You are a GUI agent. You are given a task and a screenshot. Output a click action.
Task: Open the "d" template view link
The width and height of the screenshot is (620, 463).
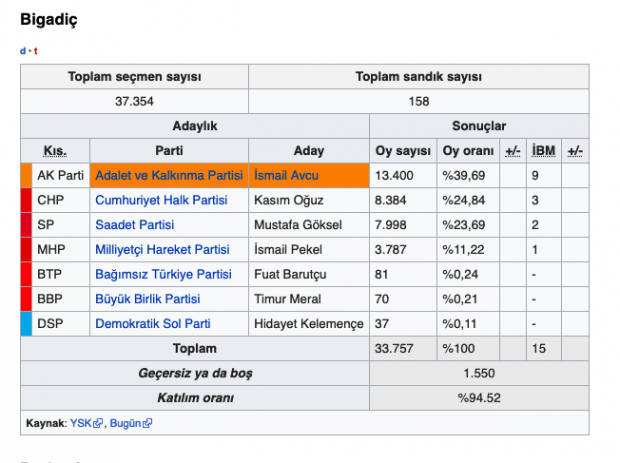[x=23, y=51]
